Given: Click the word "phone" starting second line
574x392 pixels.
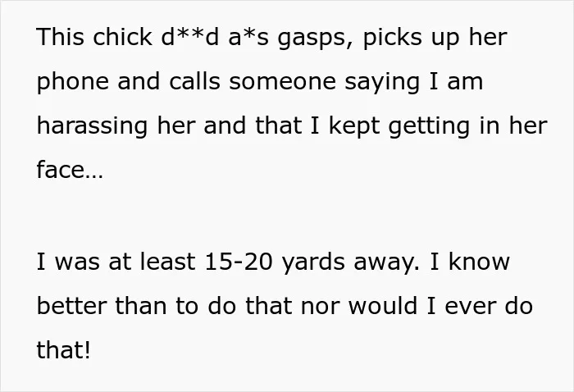Looking at the screenshot, I should pyautogui.click(x=72, y=82).
